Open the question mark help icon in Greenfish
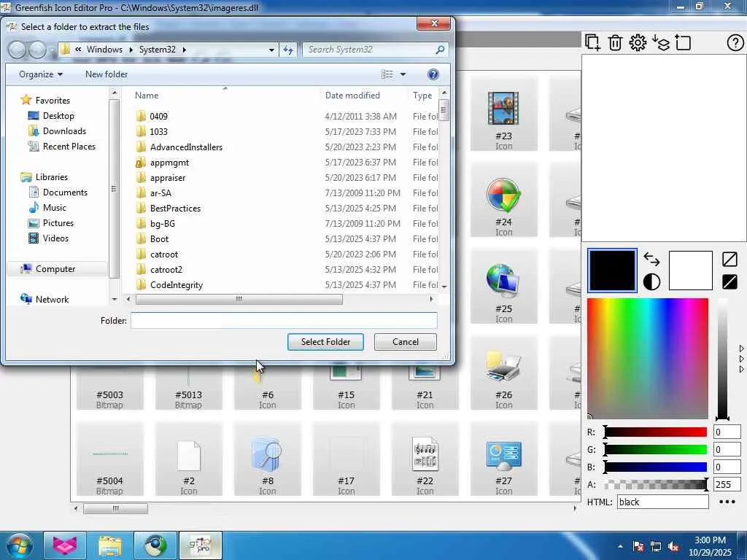Screen dimensions: 747x560 [735, 43]
